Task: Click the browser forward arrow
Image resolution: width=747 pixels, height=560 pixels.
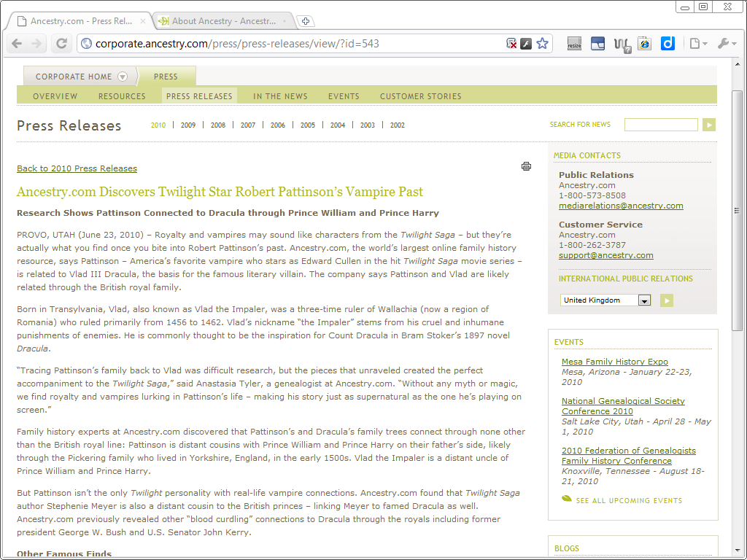Action: (36, 44)
